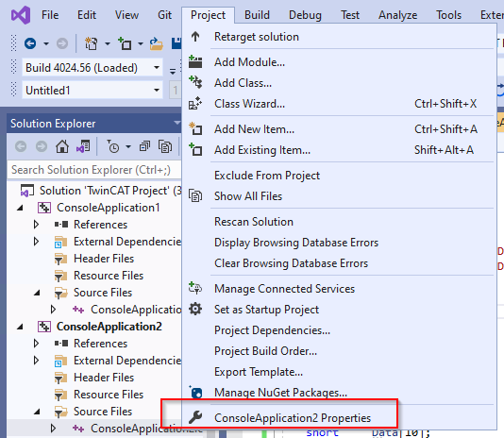Viewport: 504px width, 438px height.
Task: Click the Add Module icon in Project menu
Action: tap(195, 61)
